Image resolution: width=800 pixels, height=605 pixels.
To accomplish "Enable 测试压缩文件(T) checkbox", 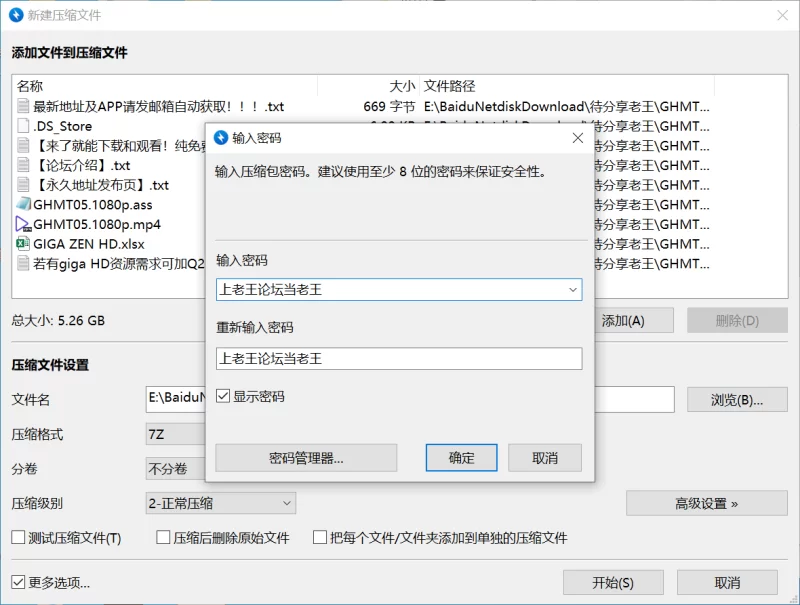I will pyautogui.click(x=18, y=537).
